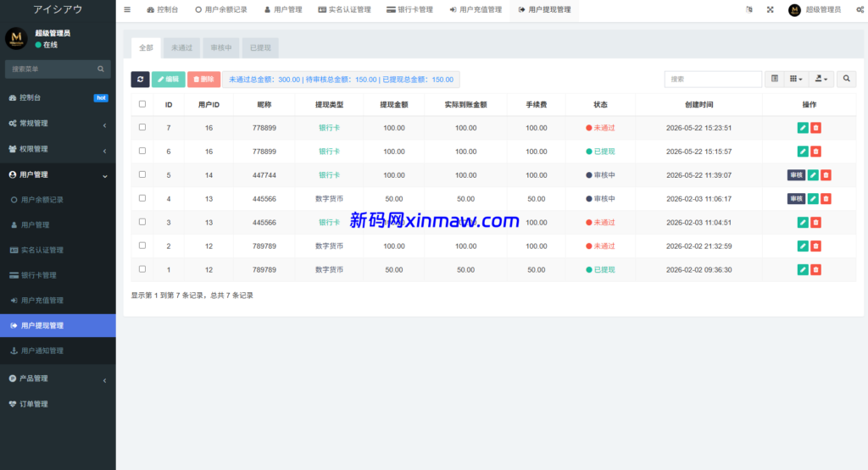Check the checkbox for row ID 7
868x470 pixels.
pos(142,127)
